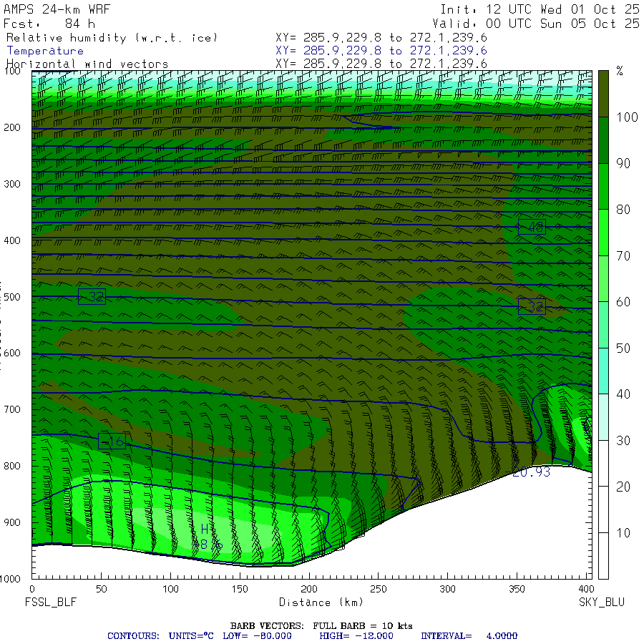
Task: Click the colorbar '80' label
Action: point(623,210)
